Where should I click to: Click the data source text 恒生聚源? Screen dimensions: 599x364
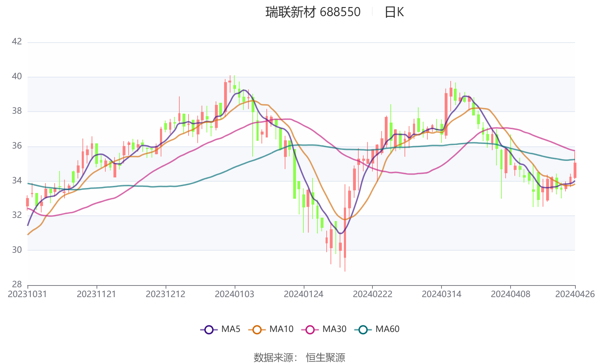[x=326, y=358]
